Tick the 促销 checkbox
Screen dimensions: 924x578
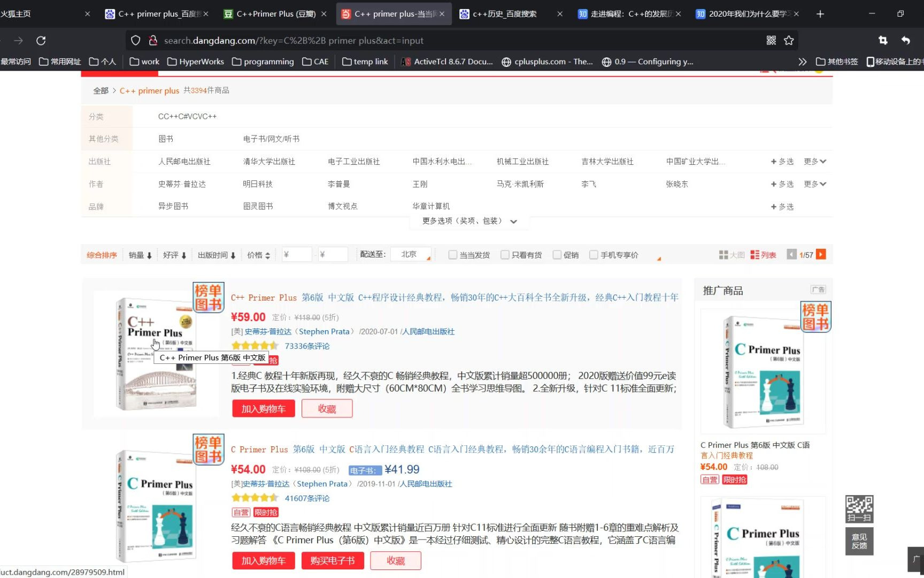pos(557,255)
